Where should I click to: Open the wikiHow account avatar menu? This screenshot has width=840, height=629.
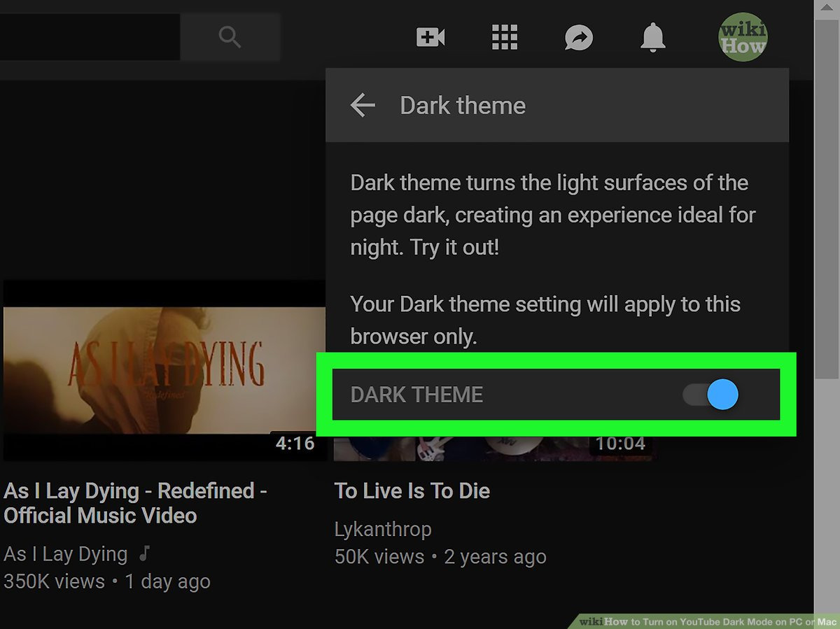pyautogui.click(x=742, y=37)
